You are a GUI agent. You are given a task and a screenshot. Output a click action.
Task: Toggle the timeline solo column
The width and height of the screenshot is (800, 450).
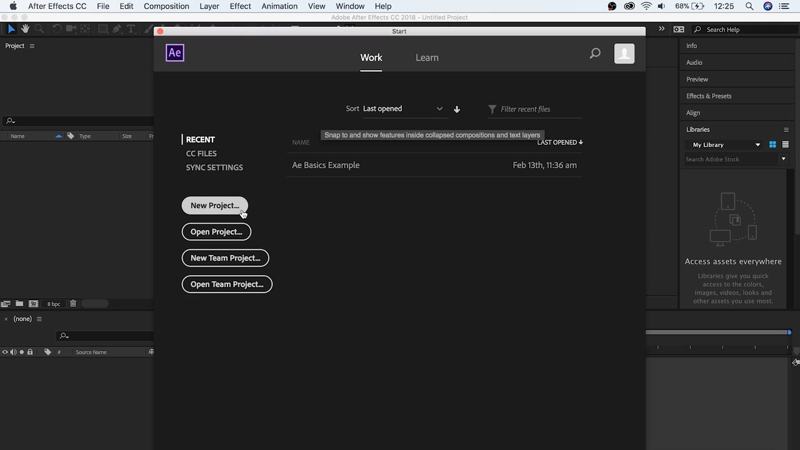pyautogui.click(x=21, y=352)
